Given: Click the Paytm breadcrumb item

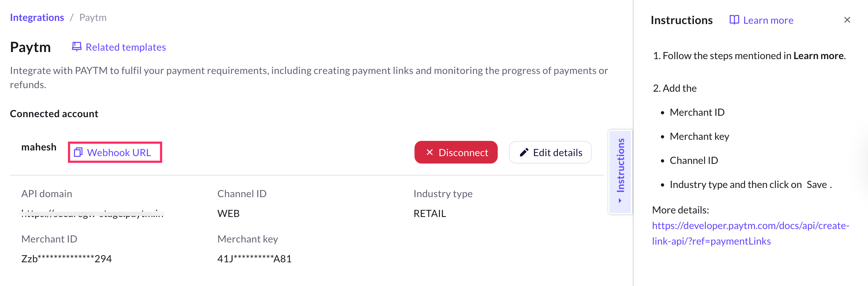Looking at the screenshot, I should point(93,18).
